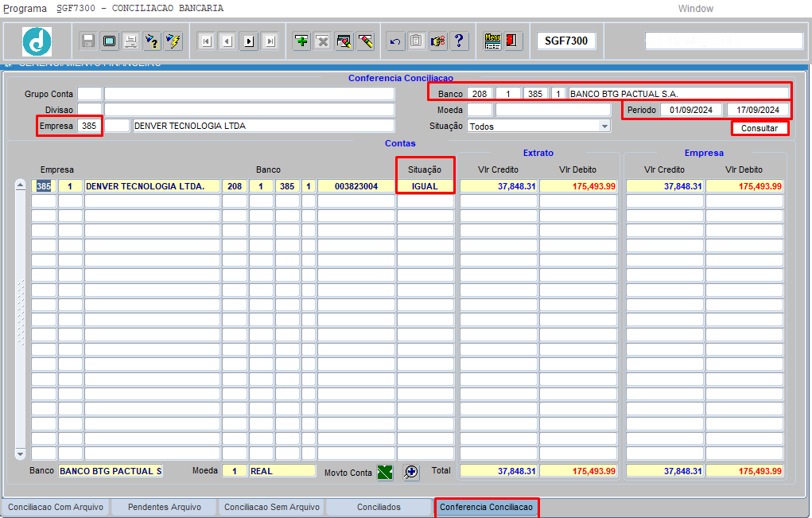Open the Window menu
The width and height of the screenshot is (812, 518).
click(695, 9)
